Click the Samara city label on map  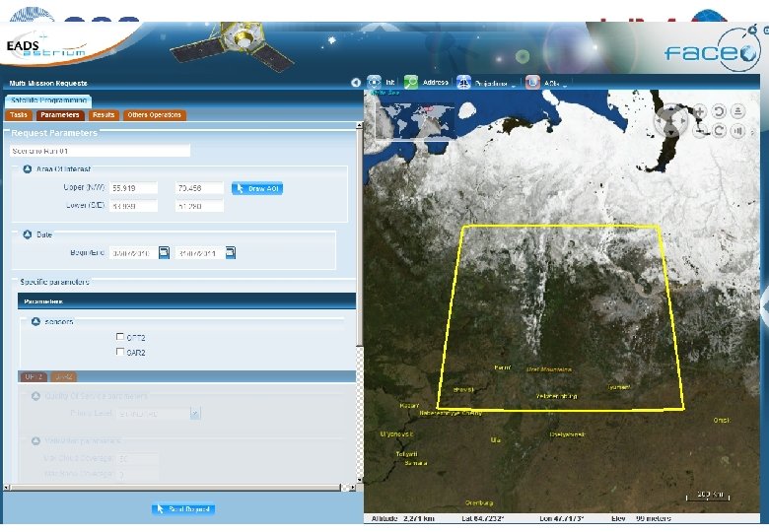(416, 463)
